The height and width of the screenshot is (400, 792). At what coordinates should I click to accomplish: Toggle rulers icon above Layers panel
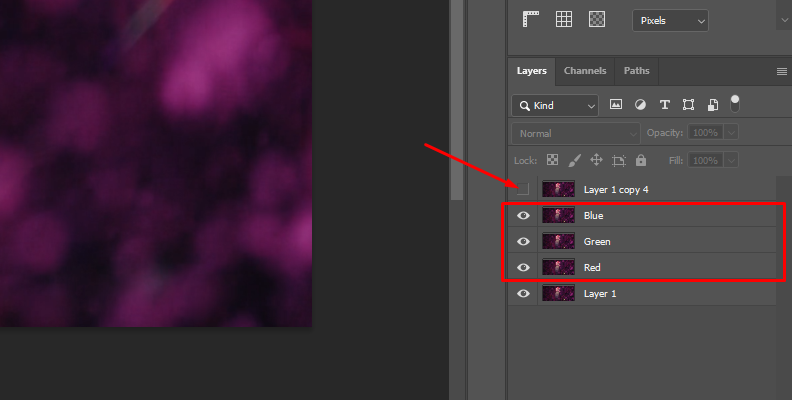(x=531, y=19)
